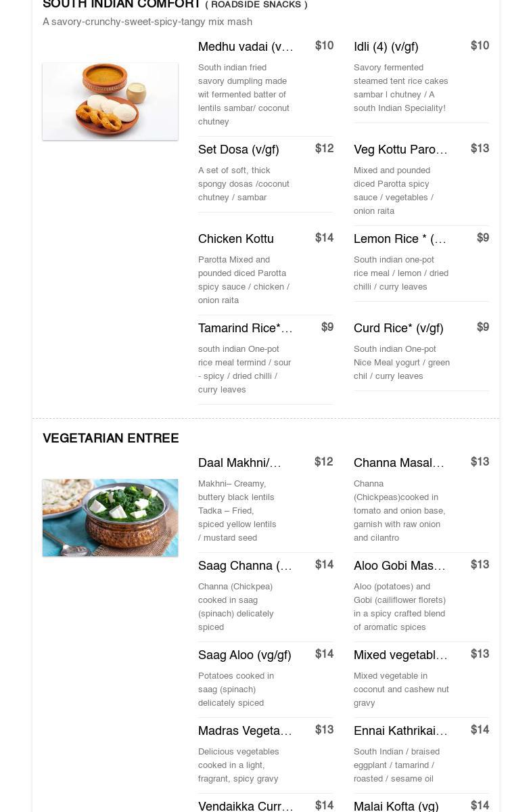Open the Channa Masala item
531x812 pixels.
[x=398, y=463]
